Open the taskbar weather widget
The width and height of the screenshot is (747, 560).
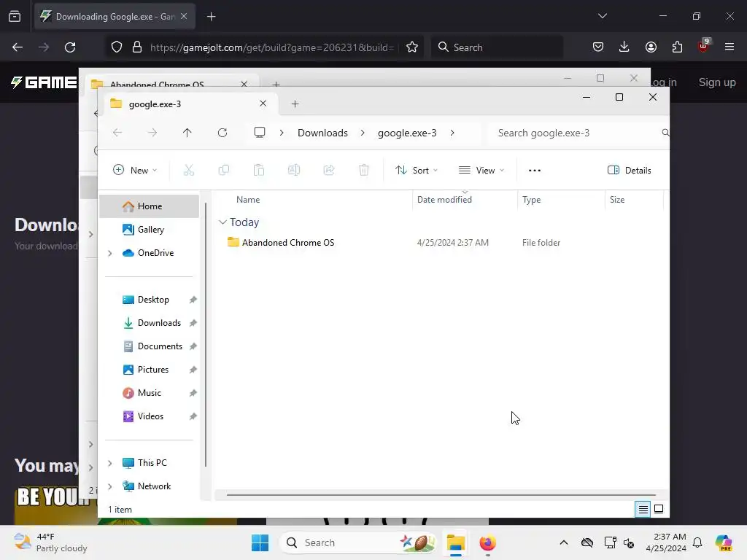tap(50, 542)
